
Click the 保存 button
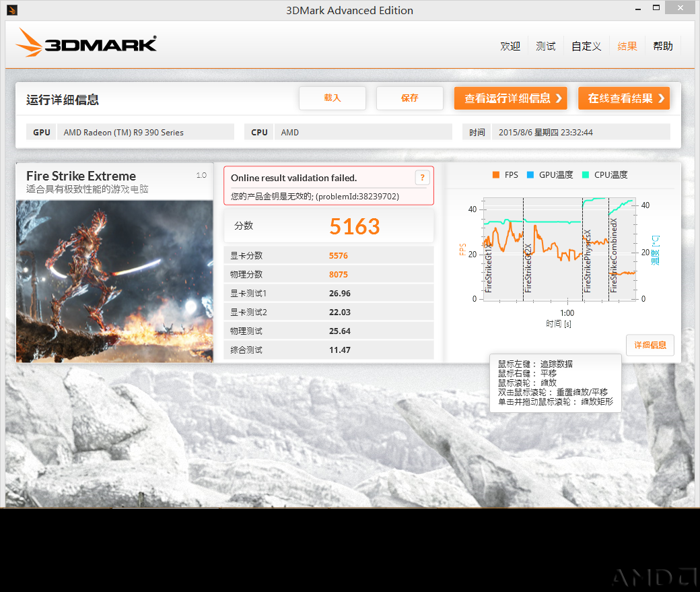click(409, 98)
